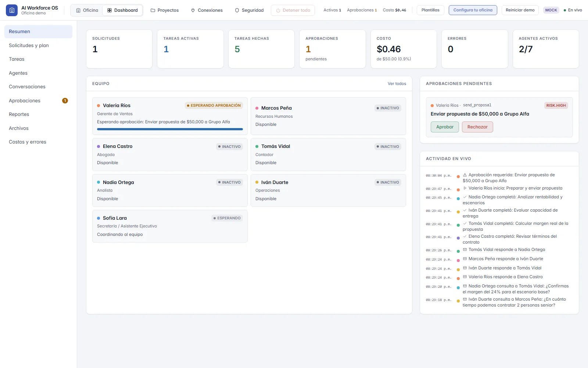The width and height of the screenshot is (588, 368).
Task: Open the Marcos Peña agent card
Action: click(328, 116)
